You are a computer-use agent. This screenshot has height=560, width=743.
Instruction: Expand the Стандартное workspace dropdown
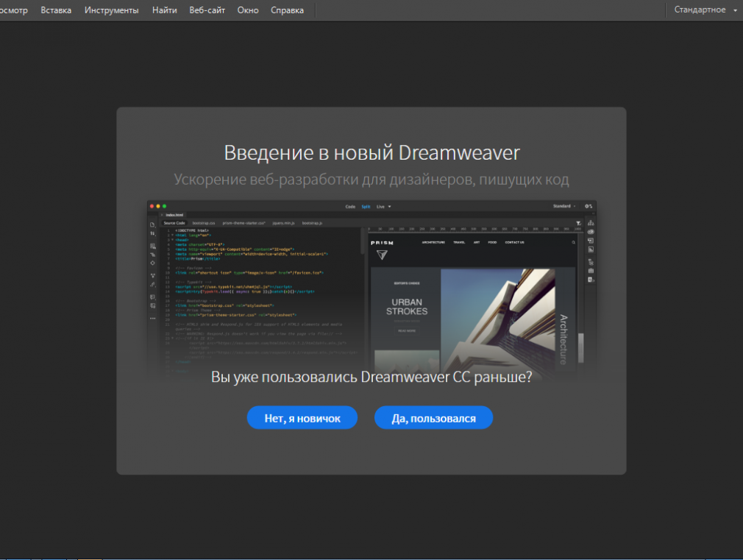pos(705,10)
